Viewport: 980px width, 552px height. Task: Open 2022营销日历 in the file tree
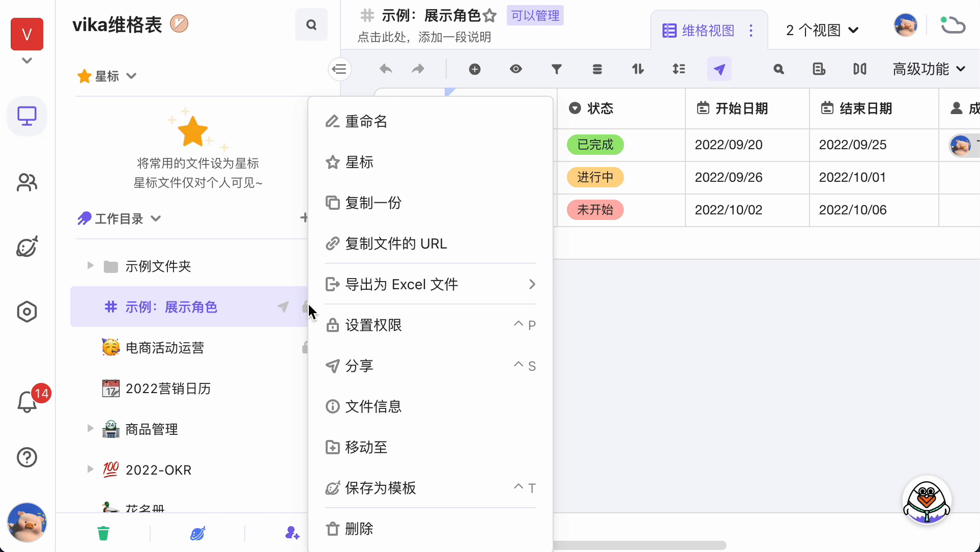pyautogui.click(x=168, y=389)
